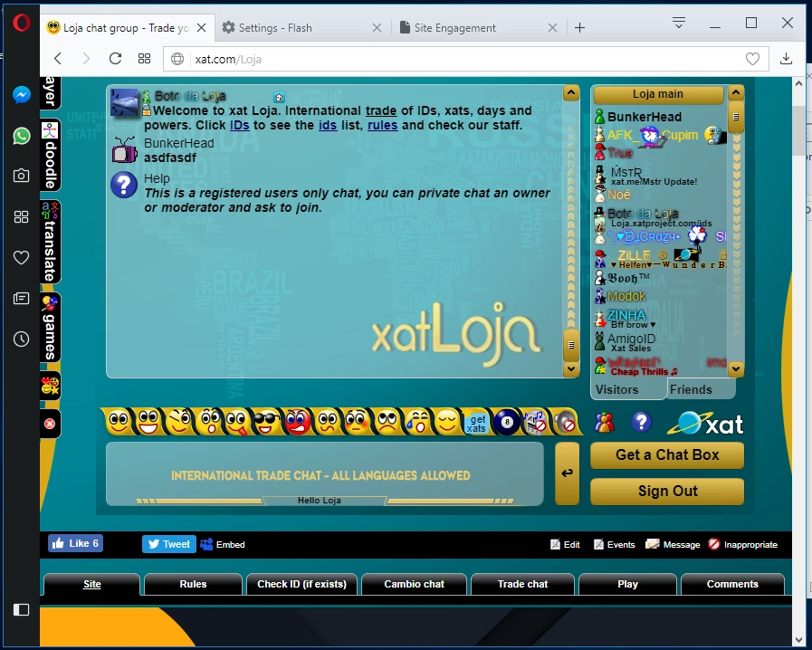Click the Tweet button
812x650 pixels.
[169, 544]
